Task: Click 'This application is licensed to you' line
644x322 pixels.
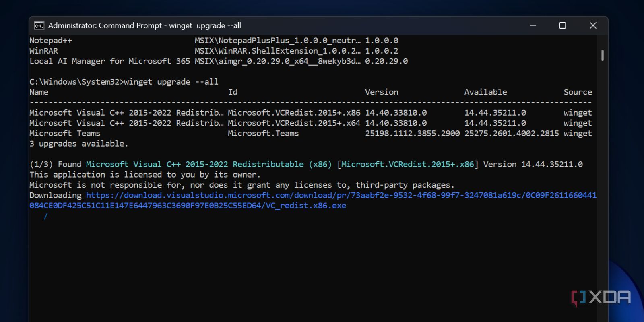Action: [145, 175]
